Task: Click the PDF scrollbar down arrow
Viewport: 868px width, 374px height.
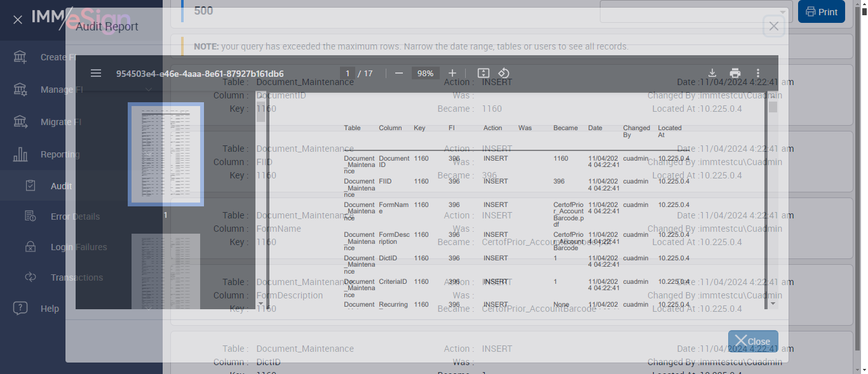Action: 773,304
